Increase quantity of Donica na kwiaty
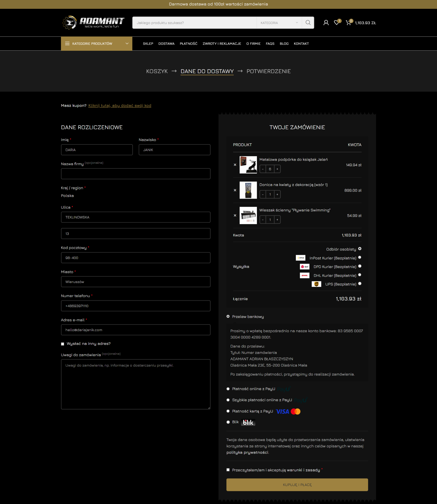 (277, 195)
